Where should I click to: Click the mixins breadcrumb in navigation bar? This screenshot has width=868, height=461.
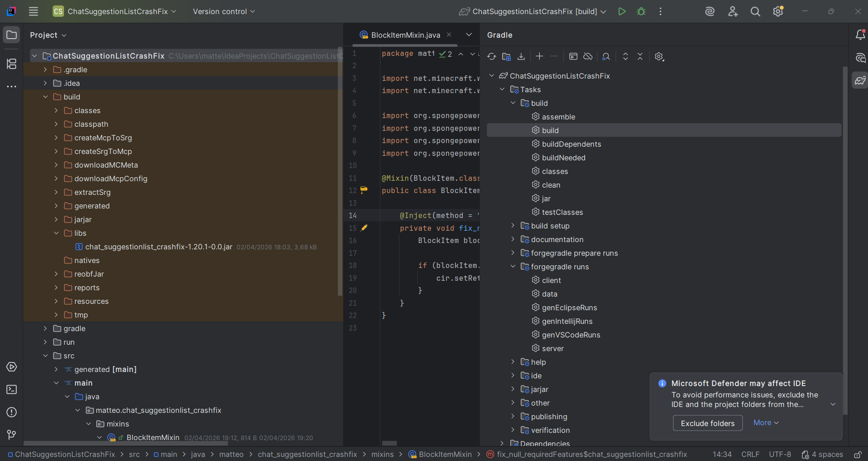point(382,454)
